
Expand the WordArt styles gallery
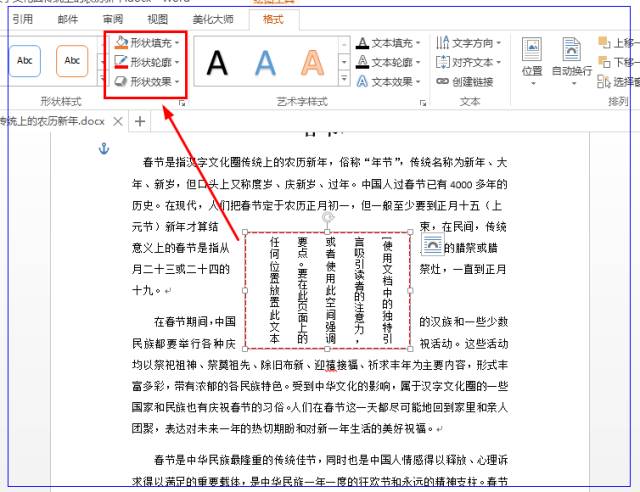(x=344, y=78)
